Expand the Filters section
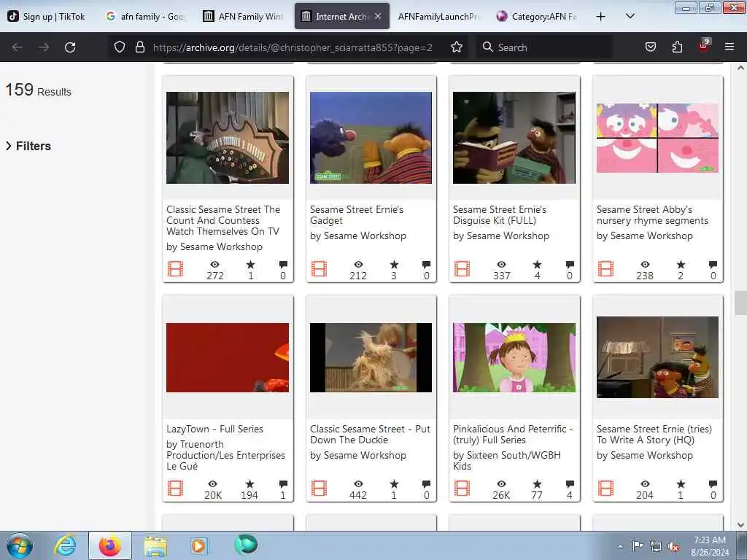The width and height of the screenshot is (747, 560). [28, 146]
